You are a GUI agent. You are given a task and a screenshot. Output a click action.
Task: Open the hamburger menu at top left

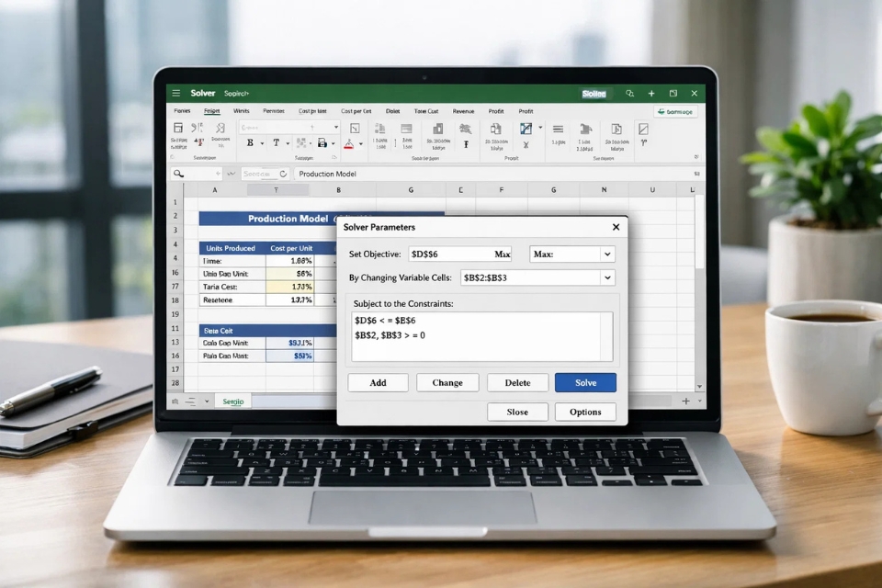click(177, 93)
